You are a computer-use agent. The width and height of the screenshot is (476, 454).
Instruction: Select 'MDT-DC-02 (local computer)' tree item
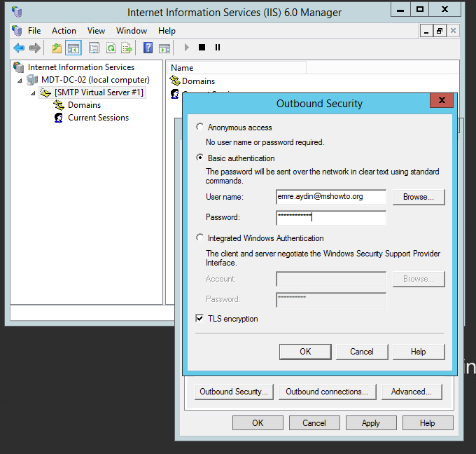[95, 80]
